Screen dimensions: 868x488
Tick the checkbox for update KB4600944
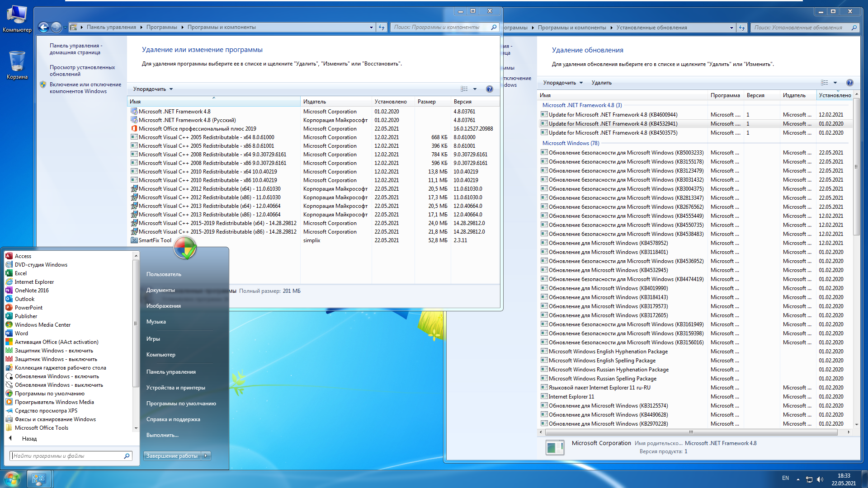[544, 114]
